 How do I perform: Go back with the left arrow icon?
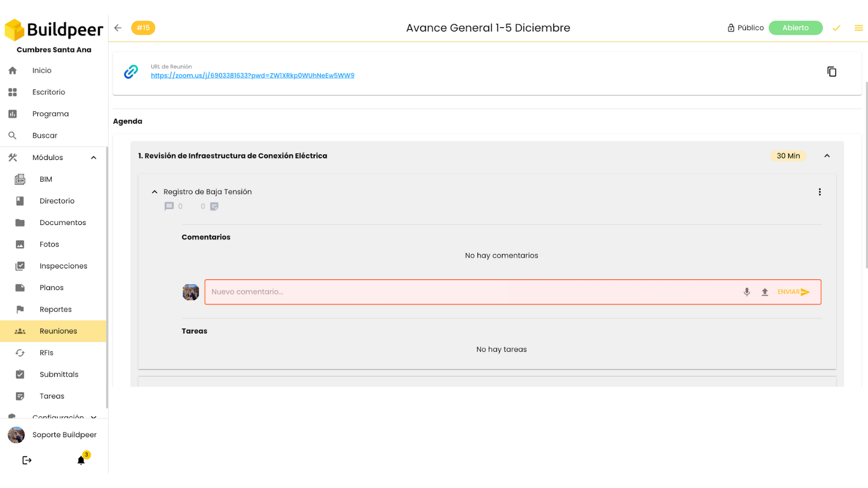click(x=118, y=28)
